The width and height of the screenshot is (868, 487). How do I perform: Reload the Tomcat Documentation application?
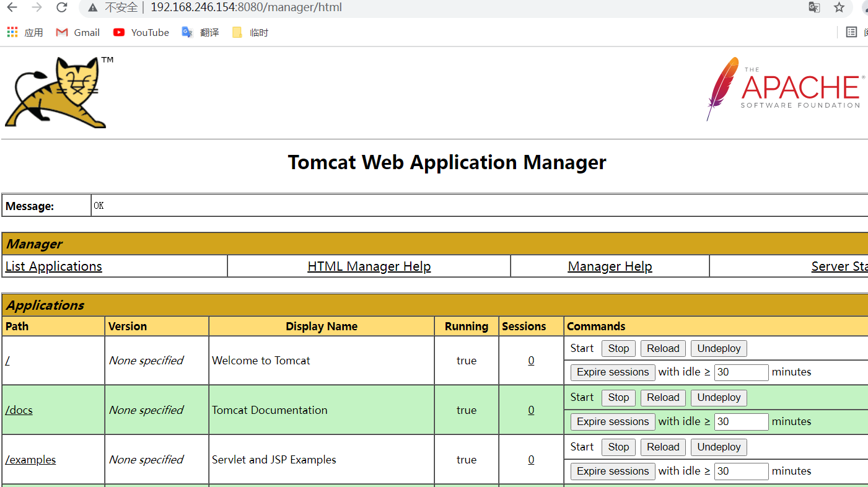[x=663, y=398]
